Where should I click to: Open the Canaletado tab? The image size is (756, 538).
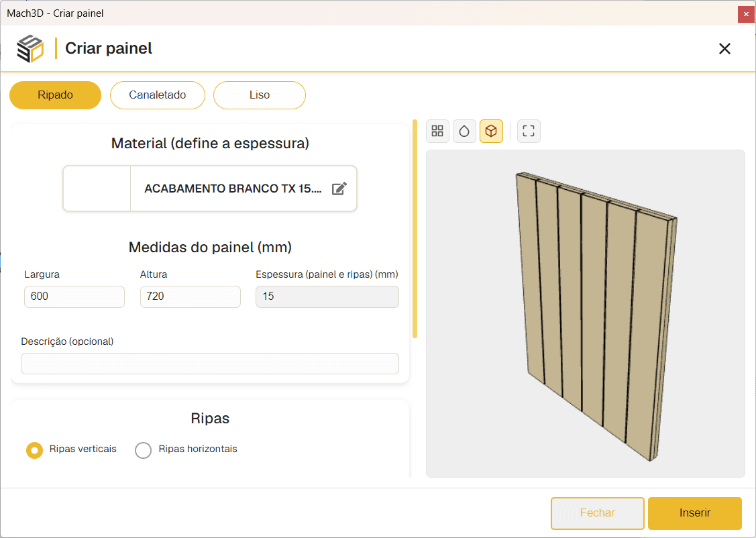coord(158,95)
